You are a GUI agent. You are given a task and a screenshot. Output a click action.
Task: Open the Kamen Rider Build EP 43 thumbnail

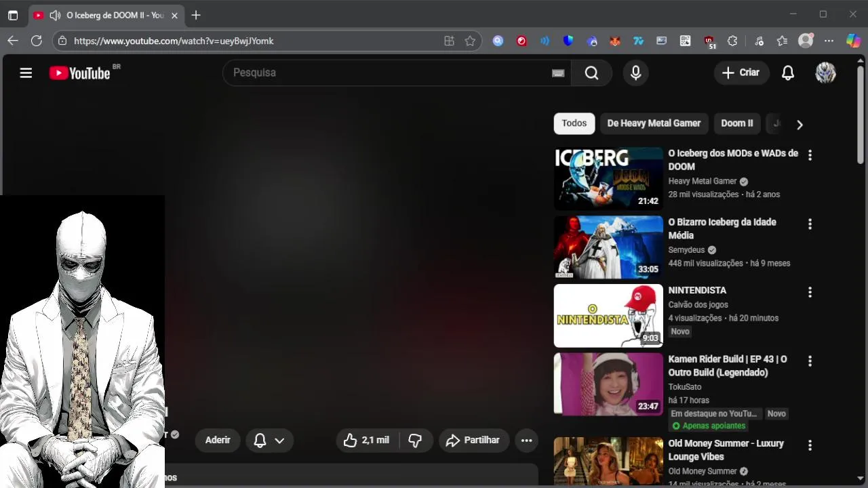click(x=608, y=384)
